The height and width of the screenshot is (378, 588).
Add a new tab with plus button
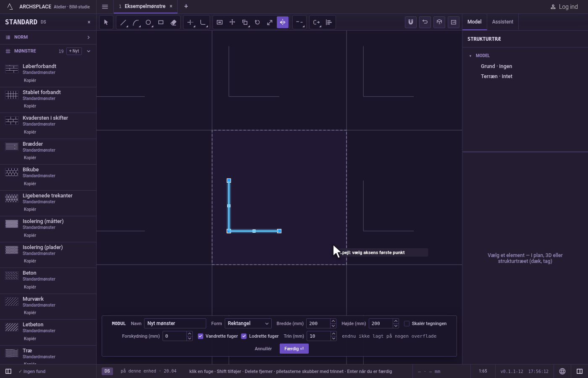tap(186, 7)
